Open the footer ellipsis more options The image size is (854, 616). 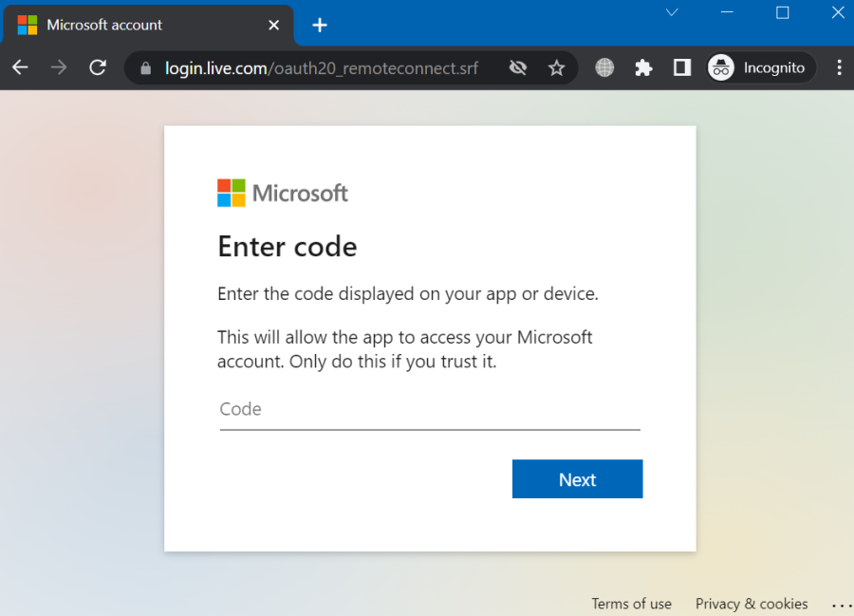click(x=842, y=605)
